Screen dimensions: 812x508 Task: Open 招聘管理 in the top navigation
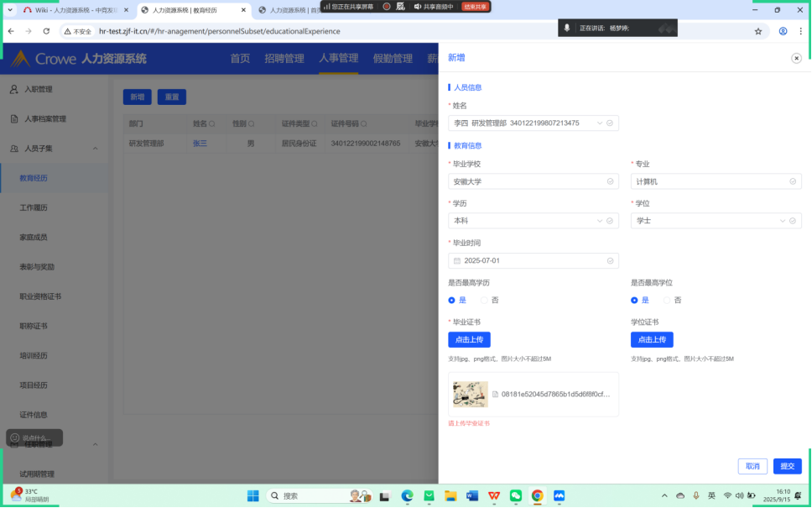point(284,59)
